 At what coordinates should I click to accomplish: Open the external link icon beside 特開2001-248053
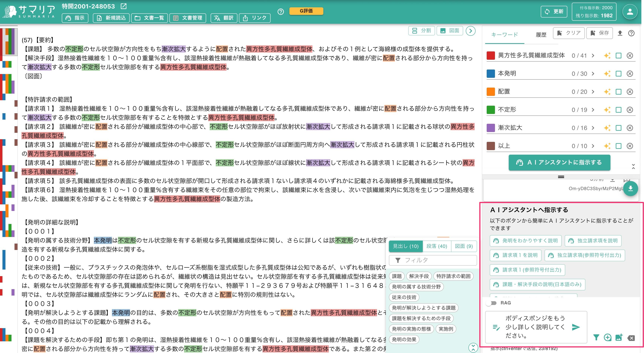coord(123,6)
